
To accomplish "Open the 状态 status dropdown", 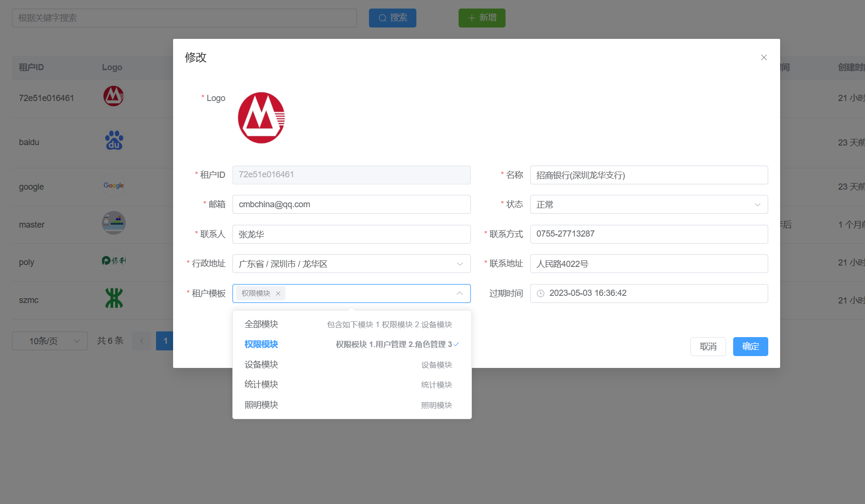I will (x=648, y=204).
